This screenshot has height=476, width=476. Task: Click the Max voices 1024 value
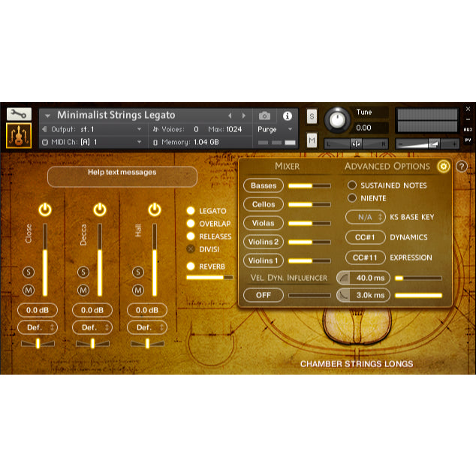click(x=234, y=129)
